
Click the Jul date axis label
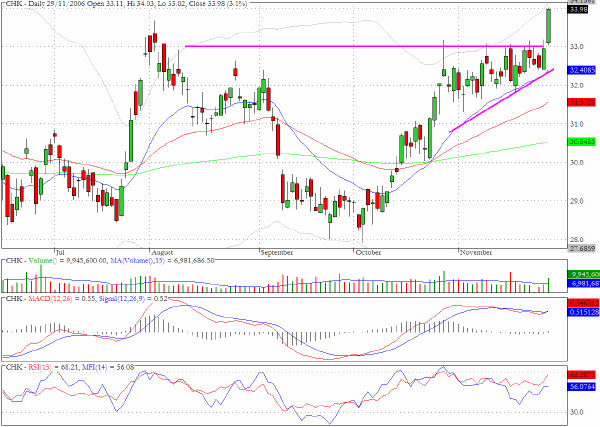tap(60, 252)
